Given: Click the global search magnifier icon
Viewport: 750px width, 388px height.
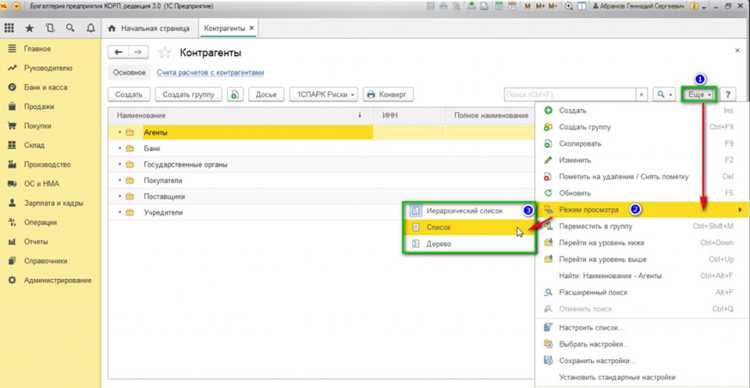Looking at the screenshot, I should click(x=70, y=28).
